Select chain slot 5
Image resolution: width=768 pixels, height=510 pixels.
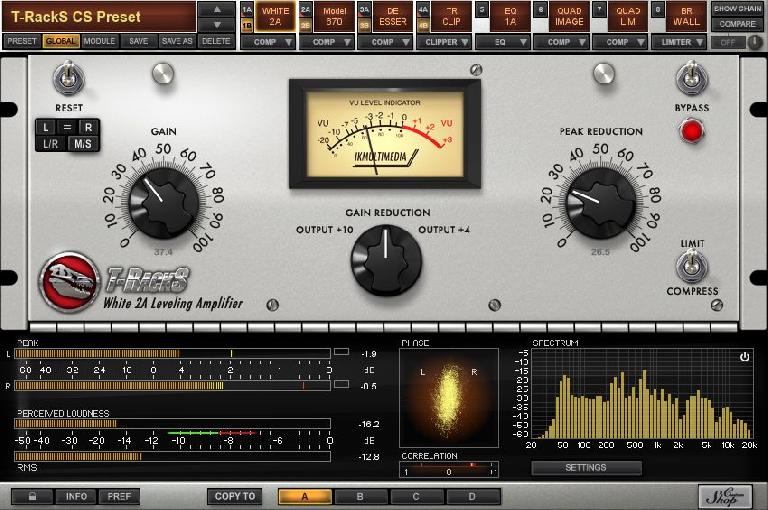[482, 9]
